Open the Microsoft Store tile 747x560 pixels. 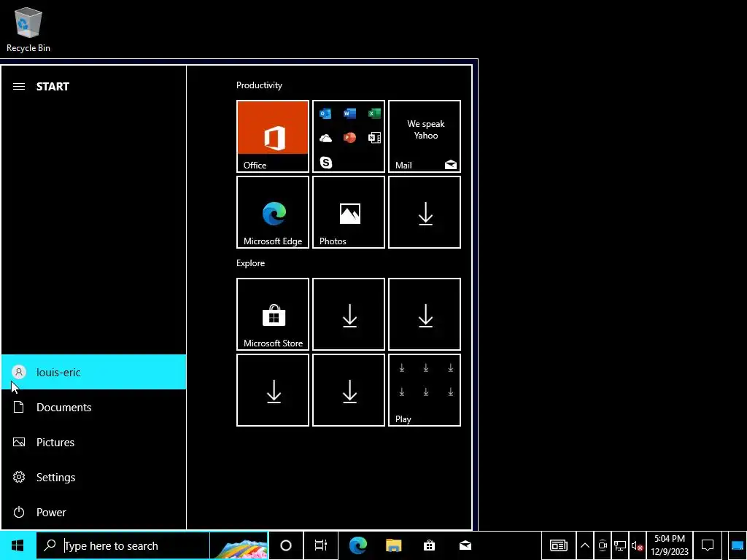pos(273,314)
